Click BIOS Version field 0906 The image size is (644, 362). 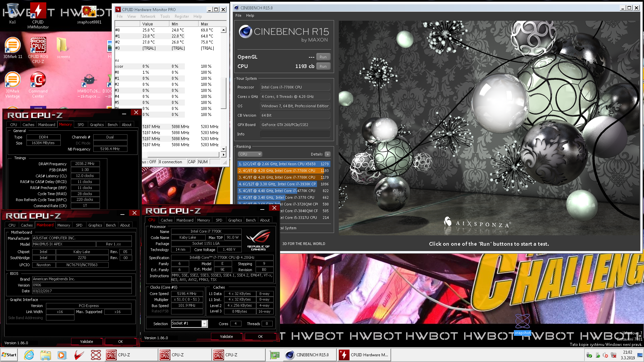pyautogui.click(x=82, y=285)
